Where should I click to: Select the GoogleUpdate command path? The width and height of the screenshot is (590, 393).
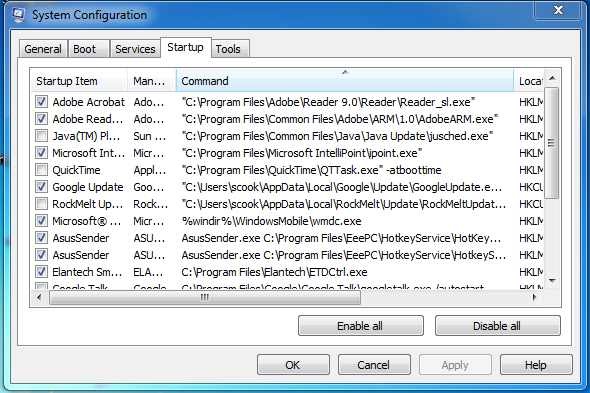[342, 187]
